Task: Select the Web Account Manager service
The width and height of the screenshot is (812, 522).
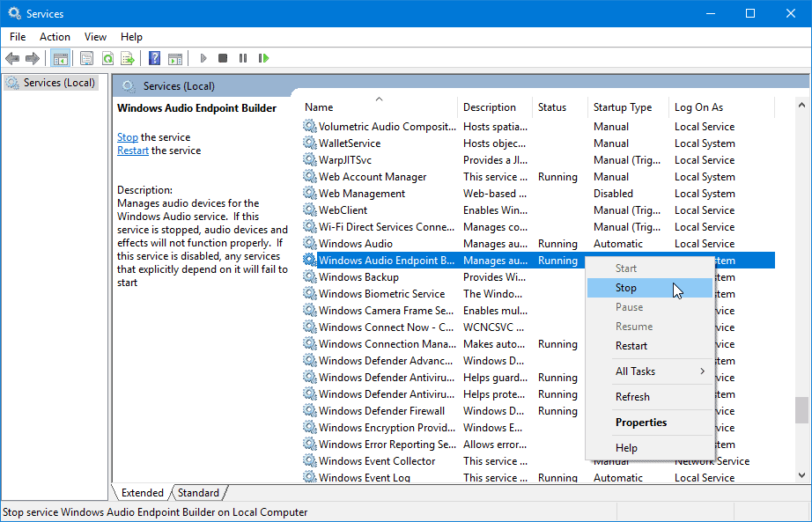Action: 539,177
